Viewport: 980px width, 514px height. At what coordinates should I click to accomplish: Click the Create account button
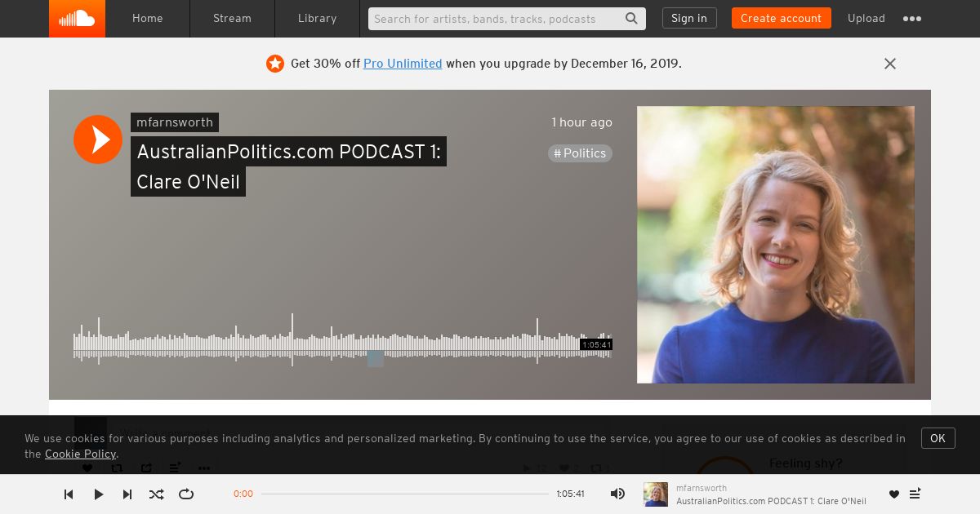pos(781,18)
